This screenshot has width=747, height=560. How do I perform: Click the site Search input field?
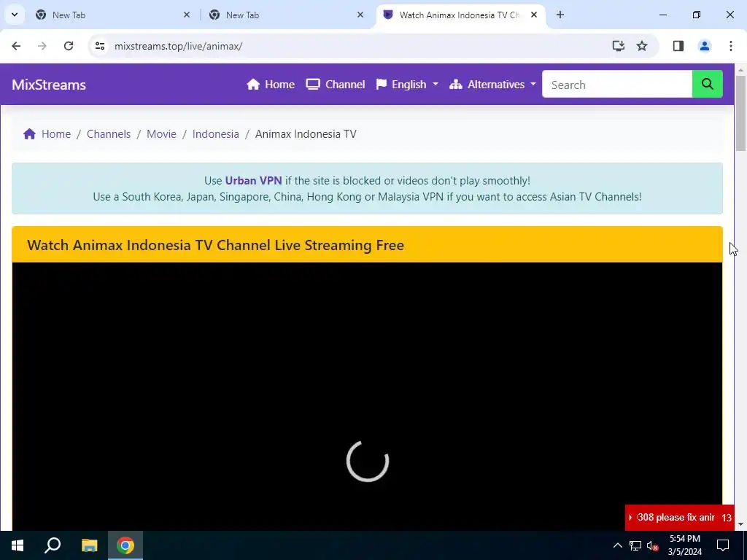tap(617, 85)
